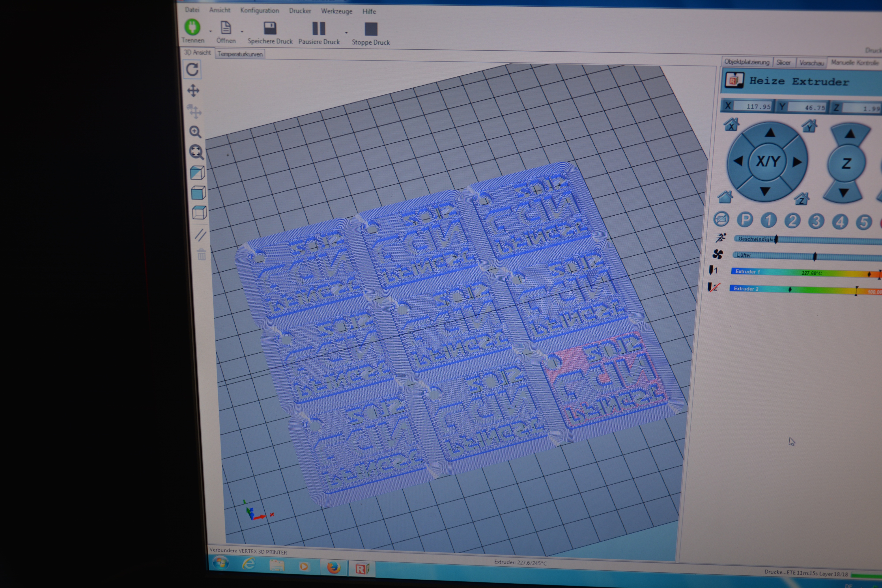Toggle the Extruder 1 heater icon
The image size is (882, 588).
click(712, 270)
